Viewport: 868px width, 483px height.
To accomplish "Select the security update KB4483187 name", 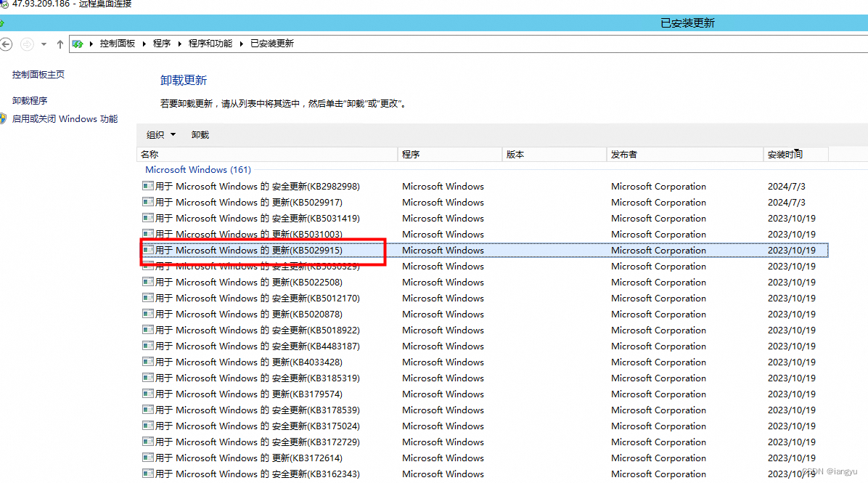I will coord(258,346).
